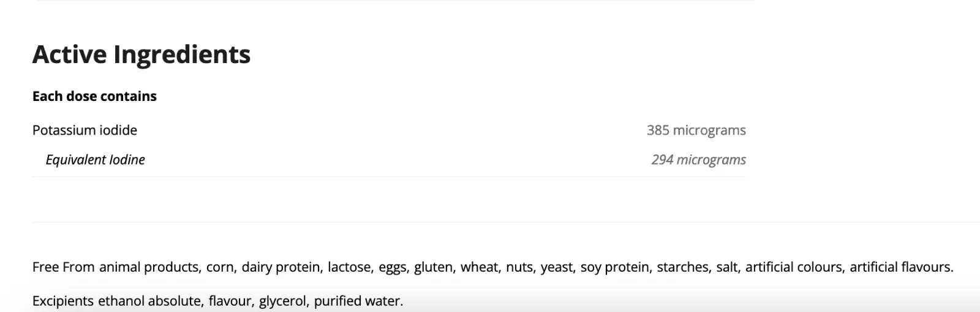980x312 pixels.
Task: Select the word 'yeast'
Action: pyautogui.click(x=556, y=267)
